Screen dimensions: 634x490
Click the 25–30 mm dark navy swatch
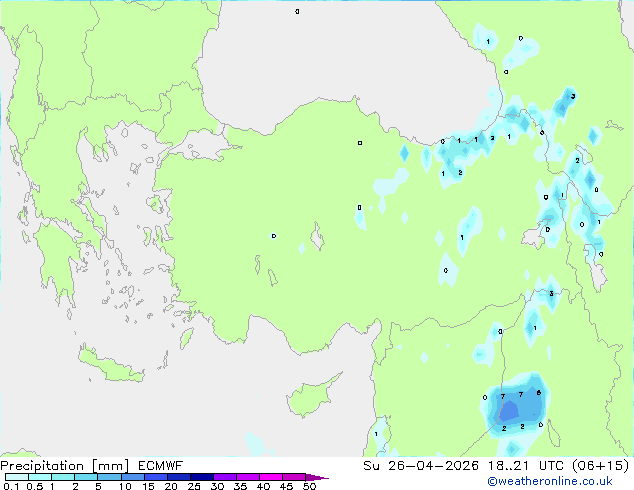click(x=201, y=477)
